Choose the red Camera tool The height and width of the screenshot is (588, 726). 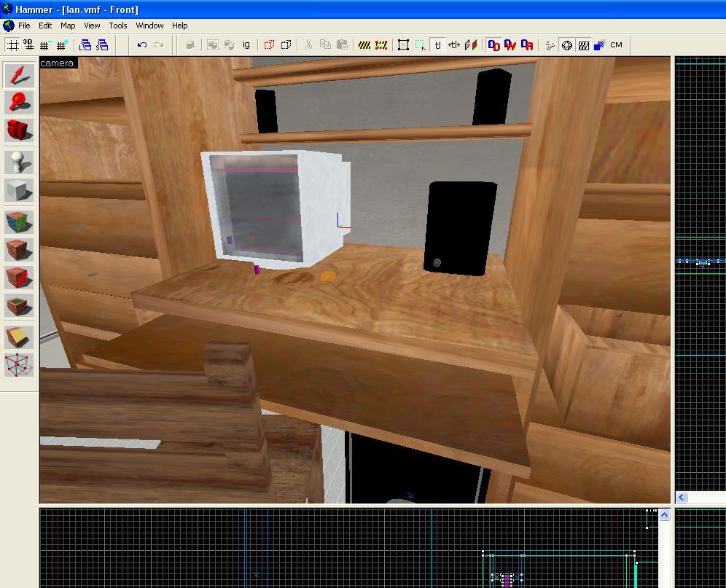pos(19,130)
